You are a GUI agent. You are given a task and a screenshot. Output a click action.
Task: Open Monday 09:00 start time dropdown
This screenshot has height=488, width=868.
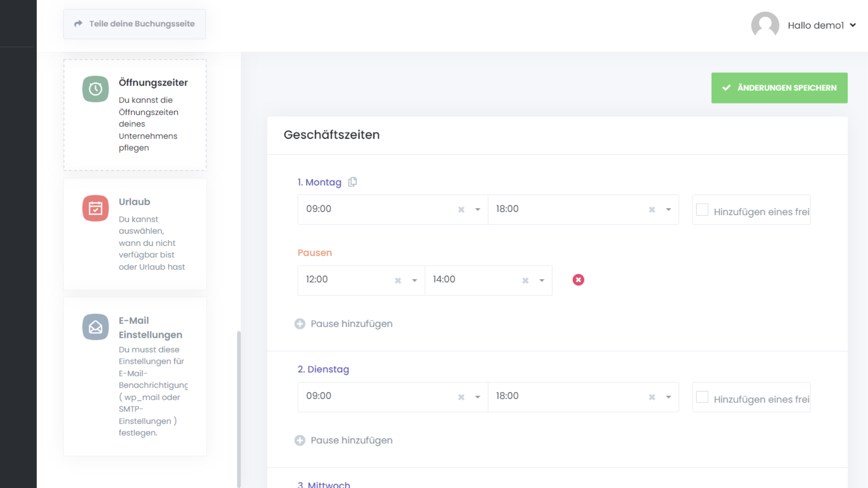coord(477,210)
